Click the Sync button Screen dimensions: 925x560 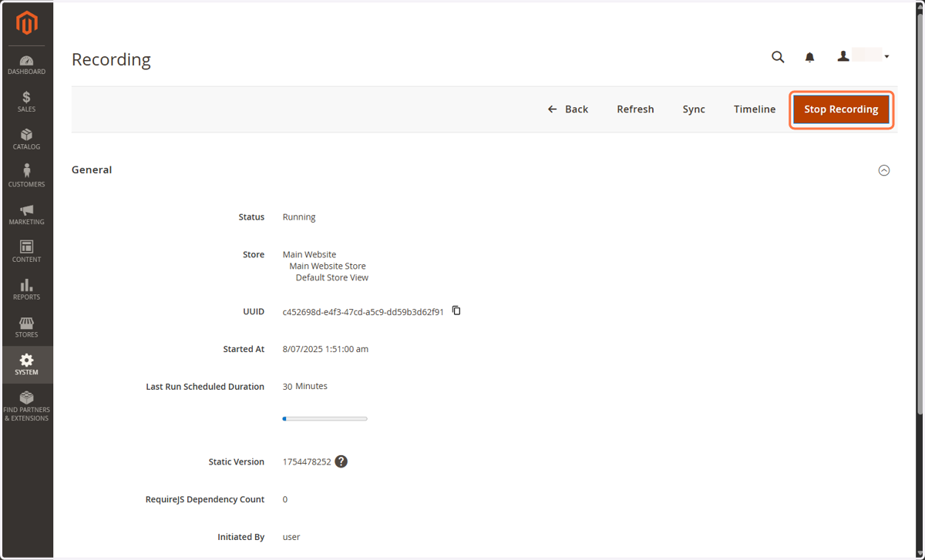point(694,109)
